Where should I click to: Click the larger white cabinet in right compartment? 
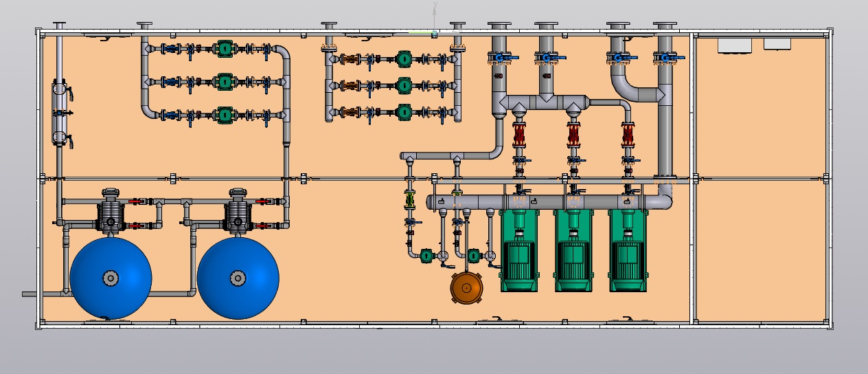point(735,45)
